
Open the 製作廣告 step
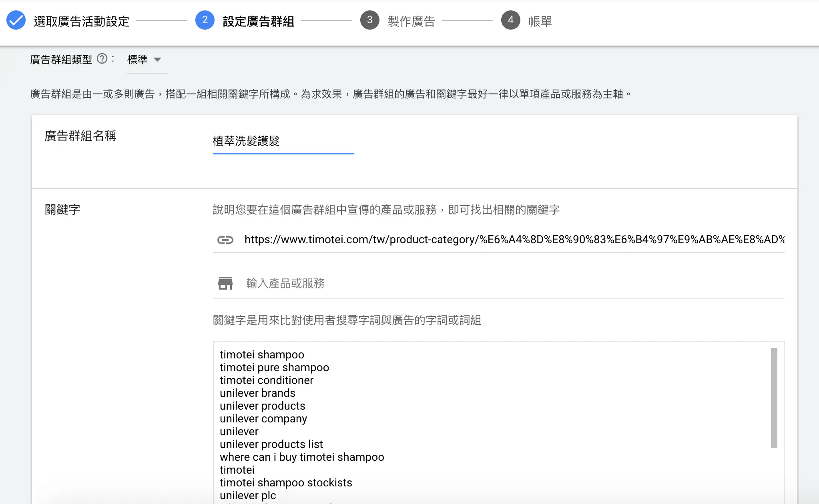[x=412, y=21]
